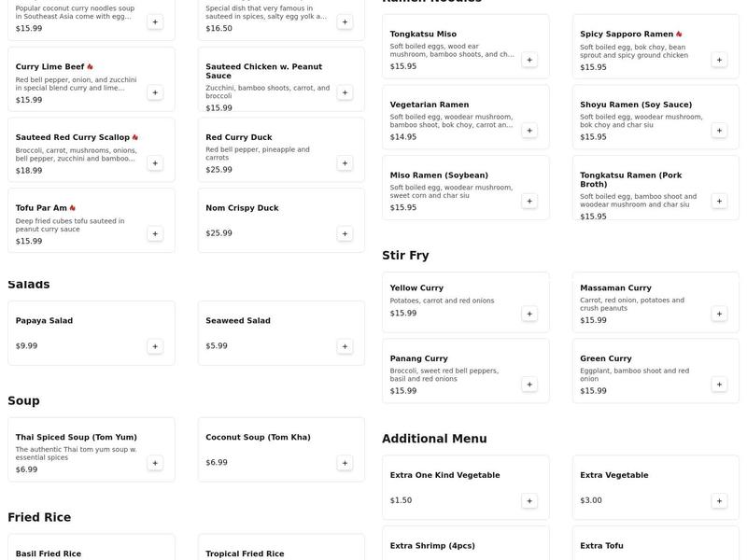The width and height of the screenshot is (747, 560).
Task: Add Tongkatsu Miso ramen to cart
Action: pos(529,60)
